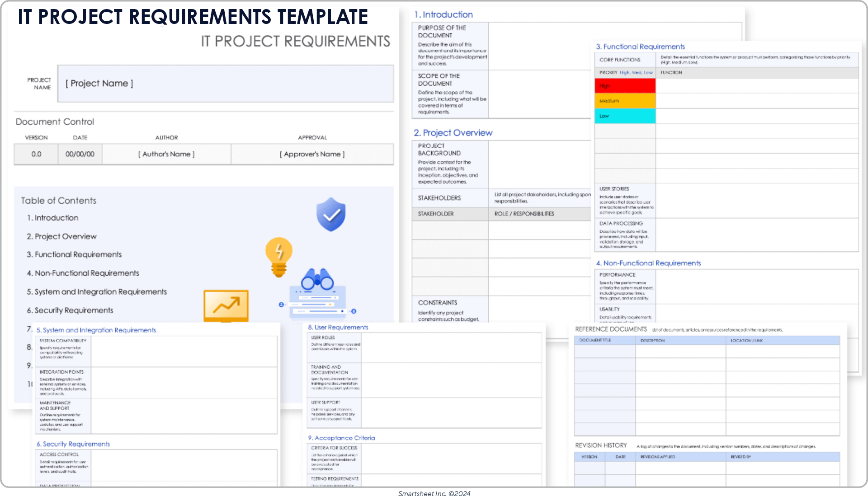Viewport: 868px width, 497px height.
Task: Click 'PURPOSE OF THE DOCUMENT' label
Action: (x=442, y=32)
